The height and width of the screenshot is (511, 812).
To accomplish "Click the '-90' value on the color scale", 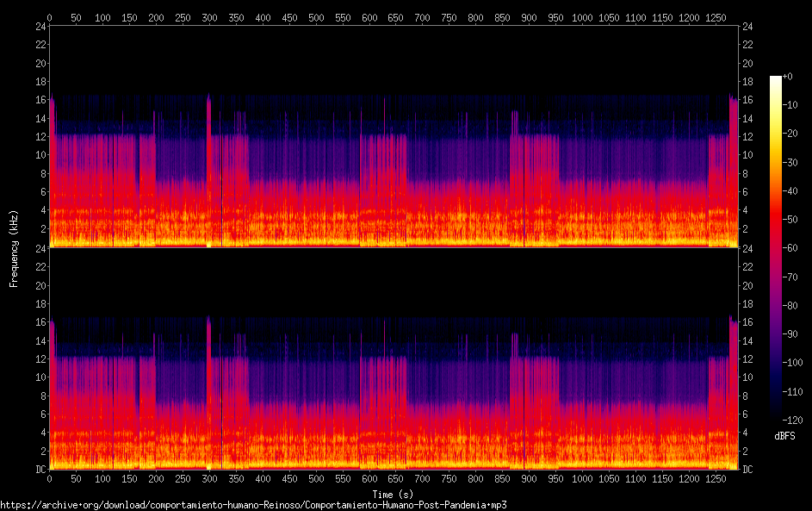I will [790, 333].
